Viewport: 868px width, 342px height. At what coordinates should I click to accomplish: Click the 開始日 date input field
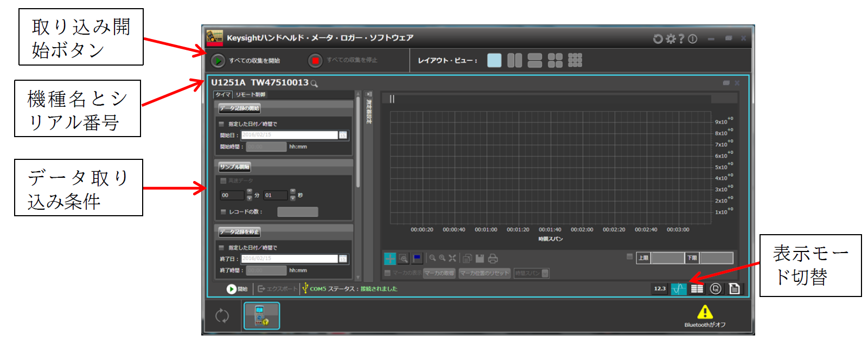(x=290, y=135)
